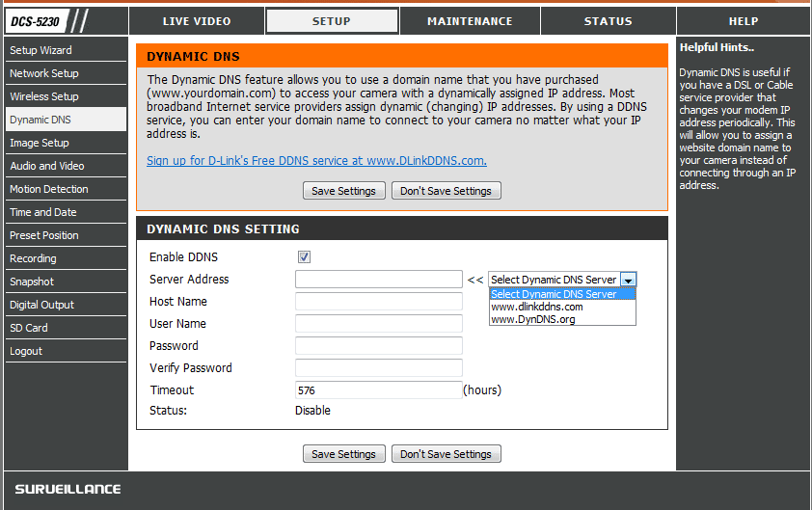
Task: Click bottom Don't Save Settings button
Action: [446, 453]
